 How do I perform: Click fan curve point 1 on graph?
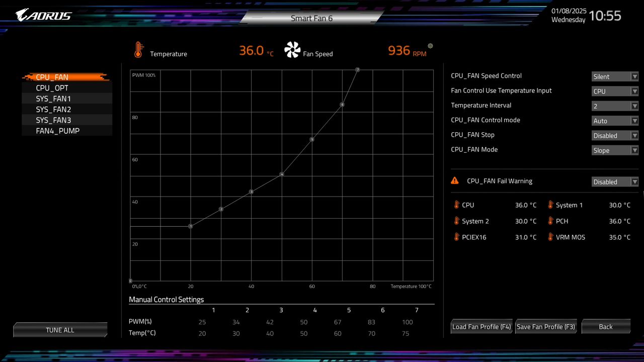[x=191, y=226]
